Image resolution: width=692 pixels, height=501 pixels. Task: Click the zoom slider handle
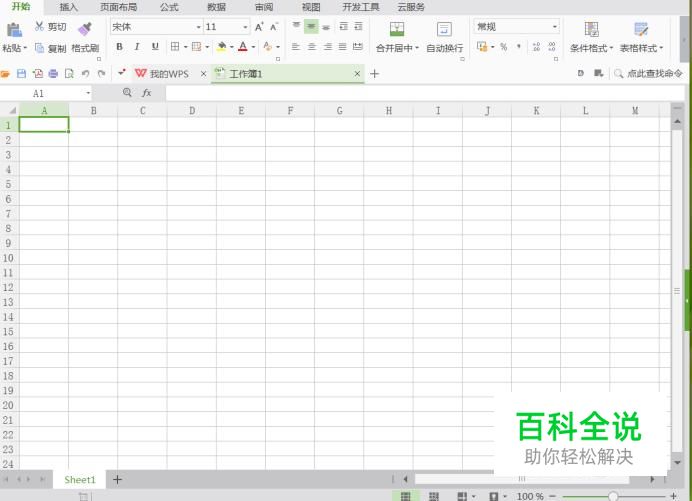tap(613, 496)
